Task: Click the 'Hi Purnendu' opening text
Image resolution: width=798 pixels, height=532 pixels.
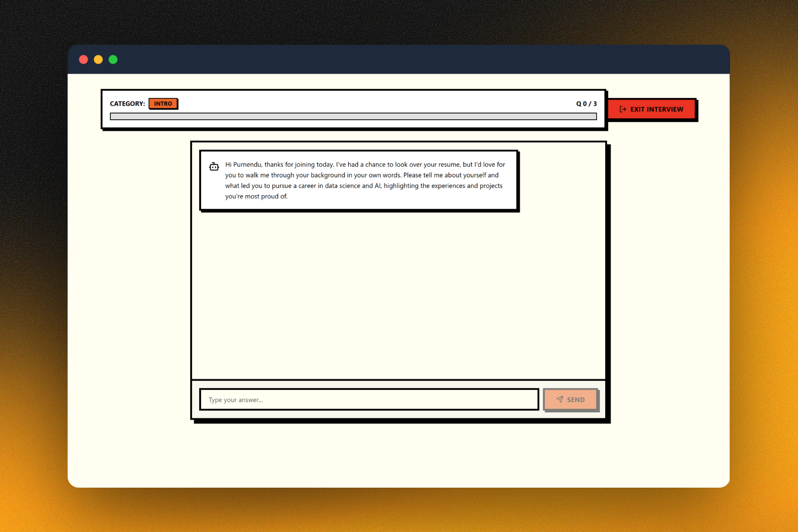Action: tap(243, 164)
